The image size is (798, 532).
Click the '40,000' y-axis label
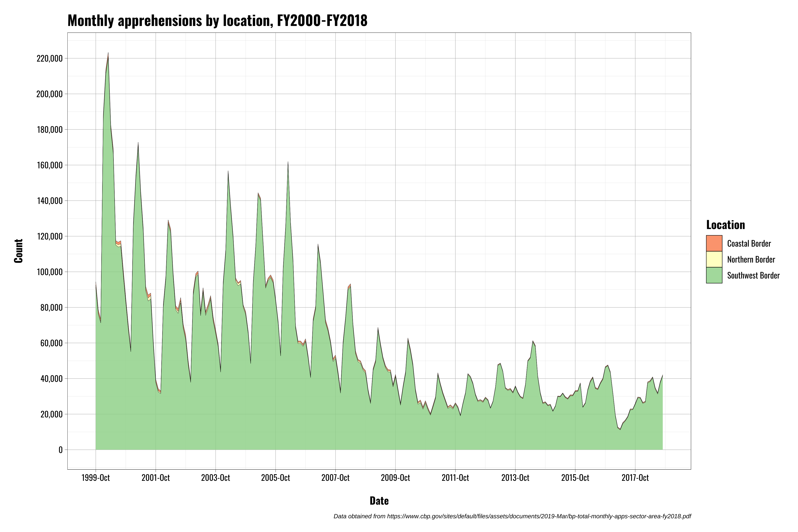click(52, 379)
